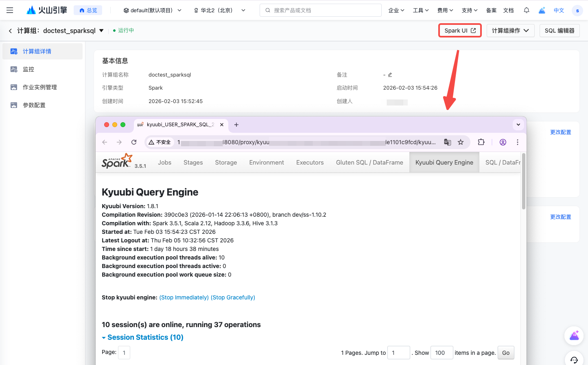
Task: Switch to the Executors tab
Action: coord(310,162)
